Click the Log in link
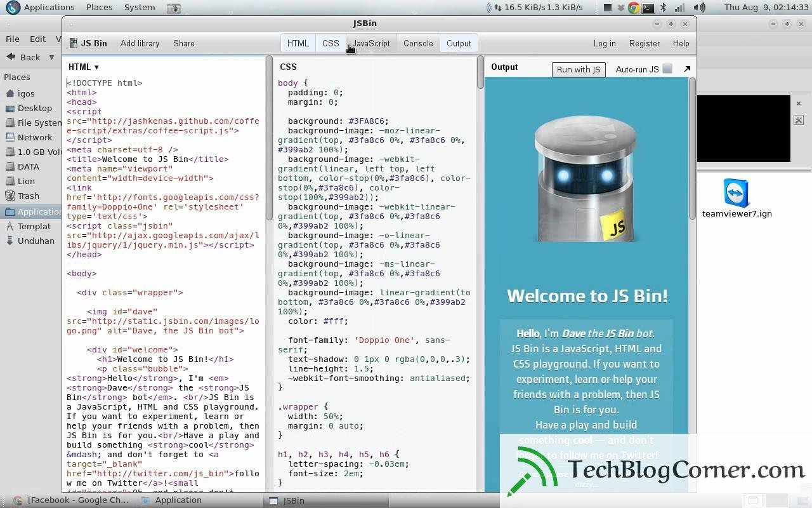The width and height of the screenshot is (812, 508). (605, 43)
